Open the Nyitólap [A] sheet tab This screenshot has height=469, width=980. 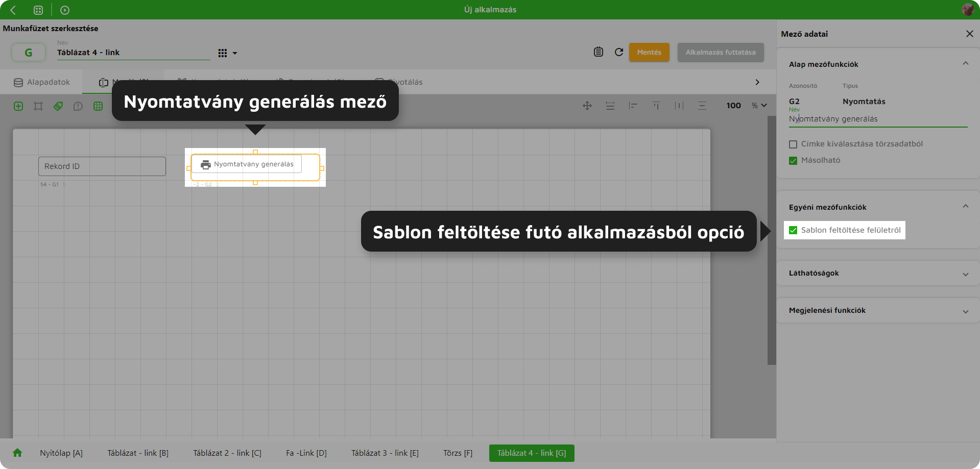coord(61,453)
